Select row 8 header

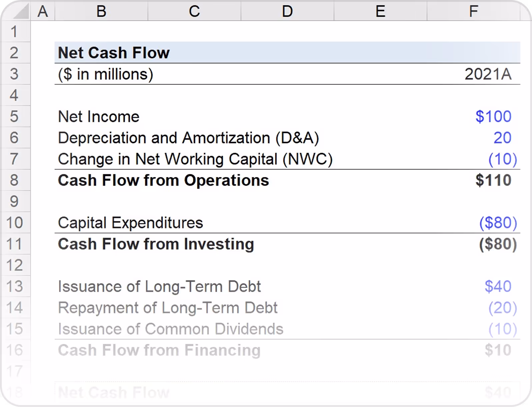[x=15, y=180]
